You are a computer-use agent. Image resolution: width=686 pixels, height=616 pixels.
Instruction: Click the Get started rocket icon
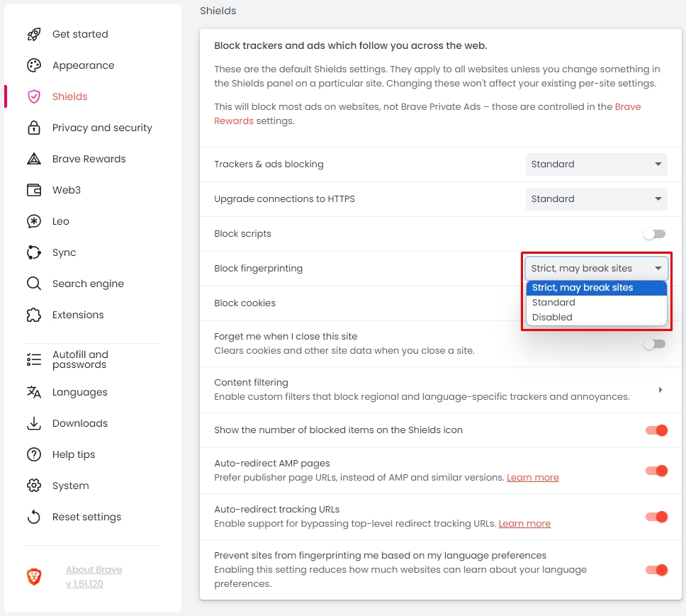[x=33, y=34]
